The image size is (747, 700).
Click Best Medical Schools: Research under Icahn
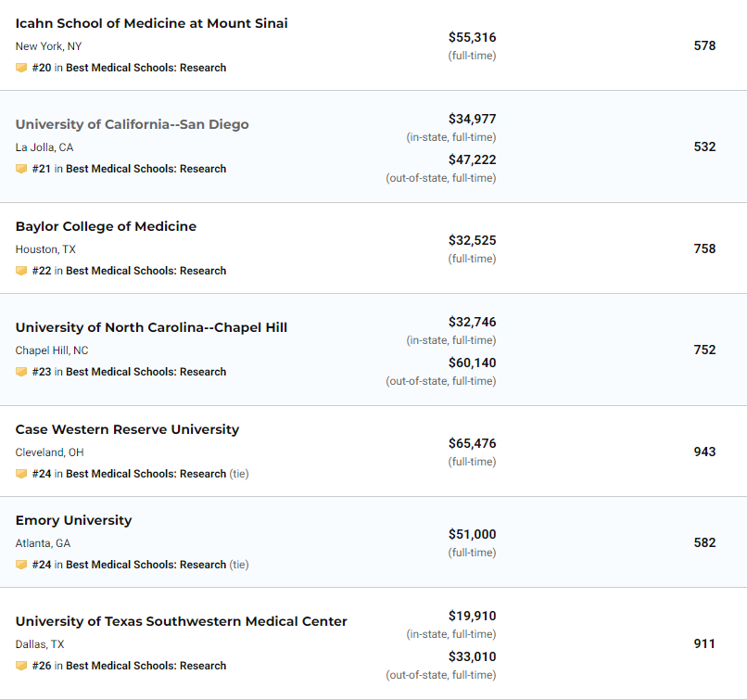pos(146,68)
